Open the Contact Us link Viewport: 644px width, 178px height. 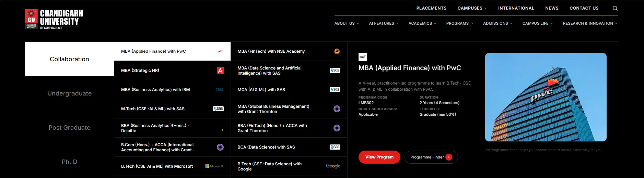(584, 8)
